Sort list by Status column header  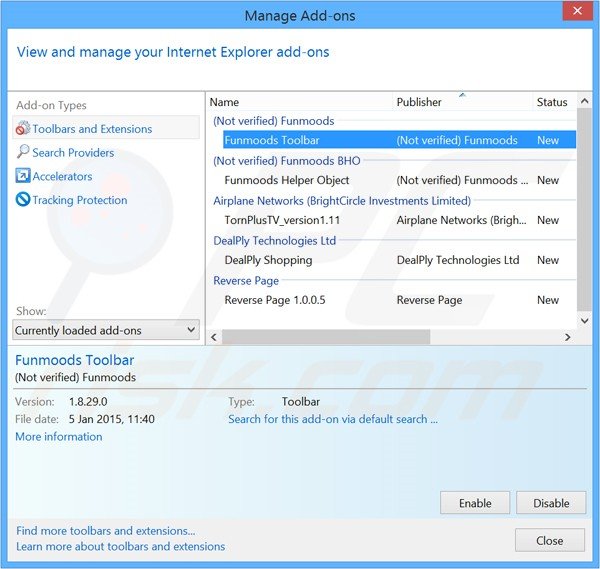click(554, 102)
